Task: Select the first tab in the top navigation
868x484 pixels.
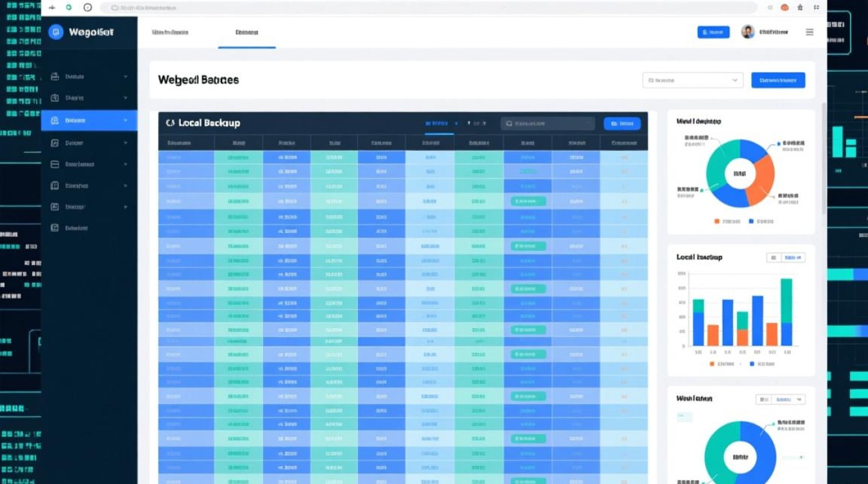Action: click(x=170, y=32)
